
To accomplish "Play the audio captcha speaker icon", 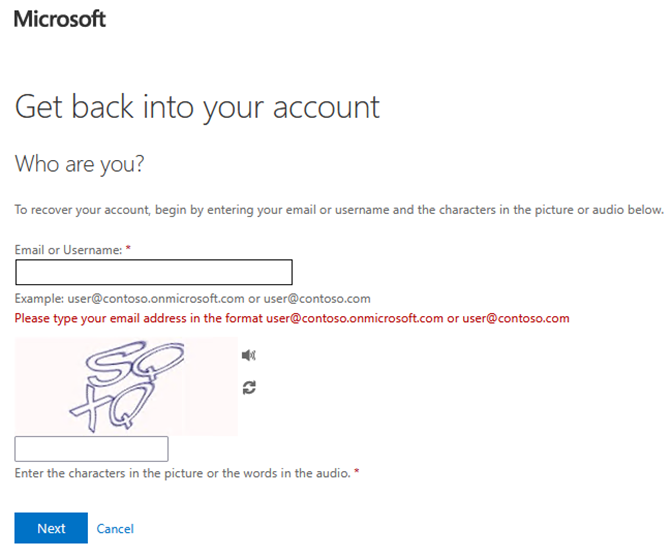I will 249,355.
